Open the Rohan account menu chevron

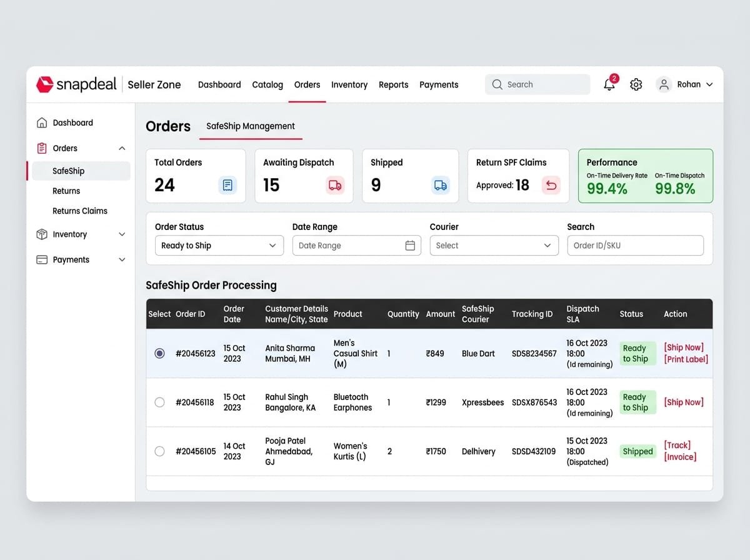click(x=709, y=84)
